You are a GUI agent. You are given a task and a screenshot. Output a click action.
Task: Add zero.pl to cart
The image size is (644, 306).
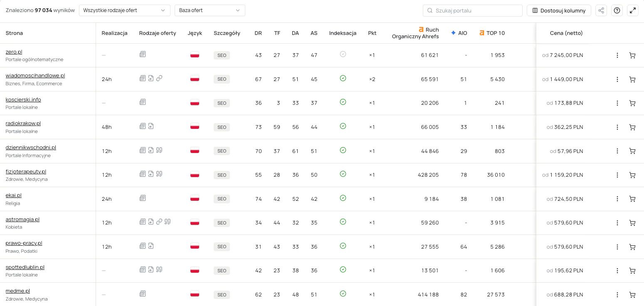632,55
